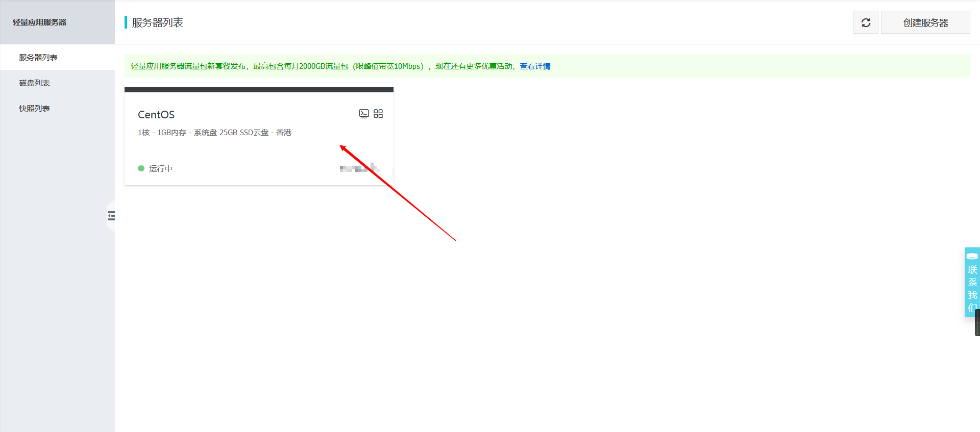
Task: Click the 轻量应用服务器 sidebar header
Action: click(x=40, y=22)
